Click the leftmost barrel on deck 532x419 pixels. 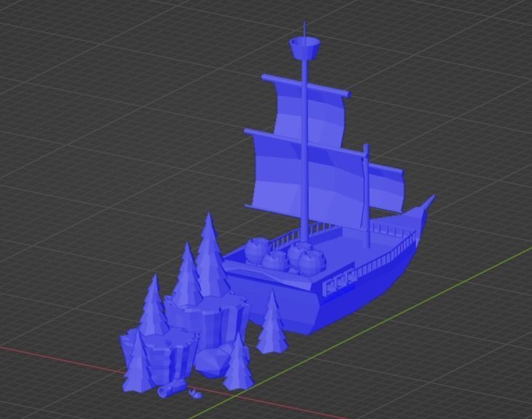[256, 250]
